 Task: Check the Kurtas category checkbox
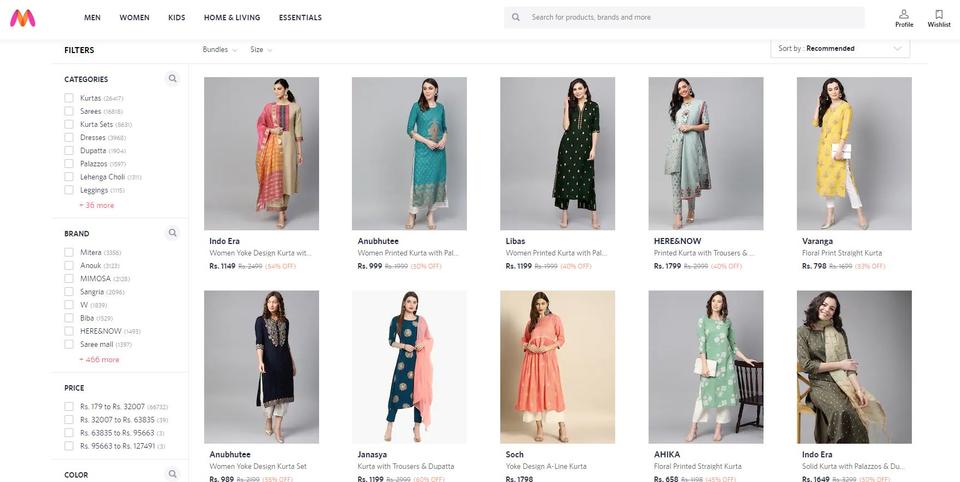pos(69,98)
